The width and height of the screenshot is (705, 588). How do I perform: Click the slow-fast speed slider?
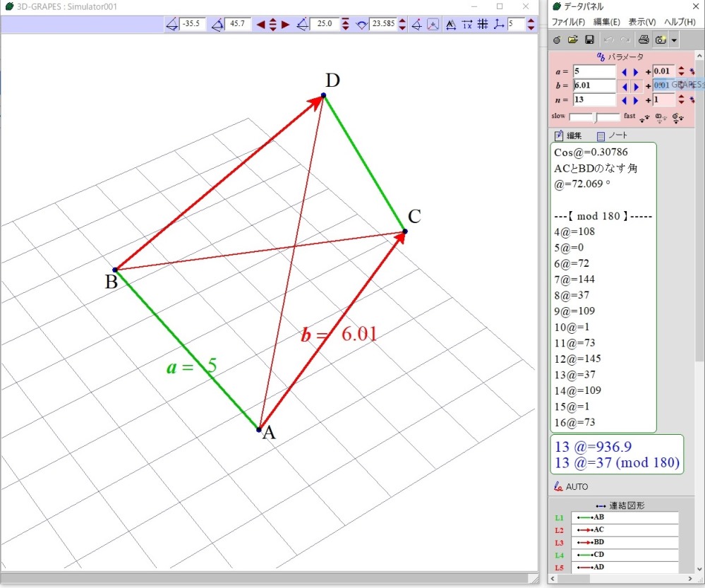(x=595, y=116)
